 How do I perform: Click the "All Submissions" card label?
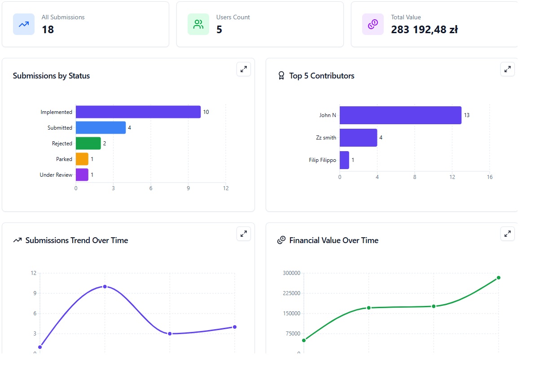(x=63, y=17)
